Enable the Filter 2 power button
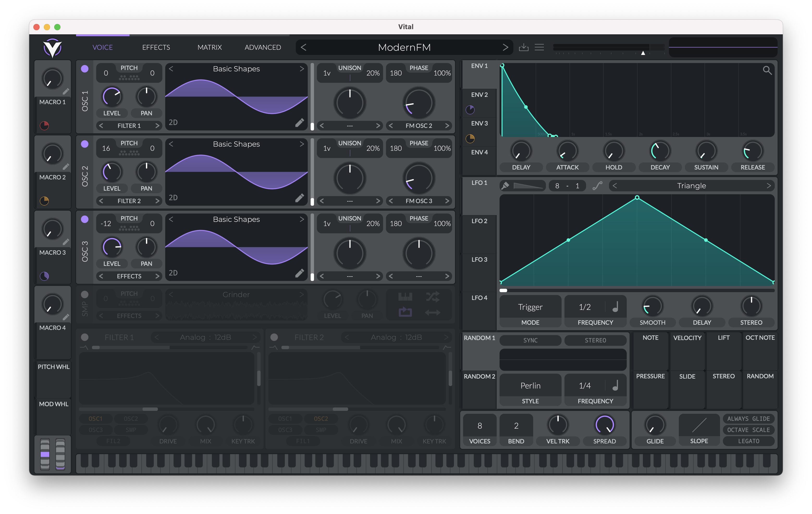 (x=274, y=337)
